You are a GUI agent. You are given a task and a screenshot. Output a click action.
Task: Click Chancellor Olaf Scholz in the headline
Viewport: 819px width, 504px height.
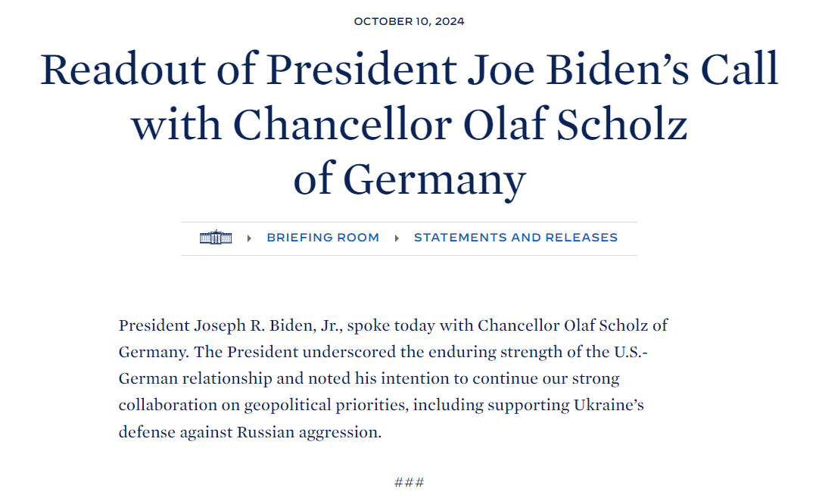coord(460,125)
